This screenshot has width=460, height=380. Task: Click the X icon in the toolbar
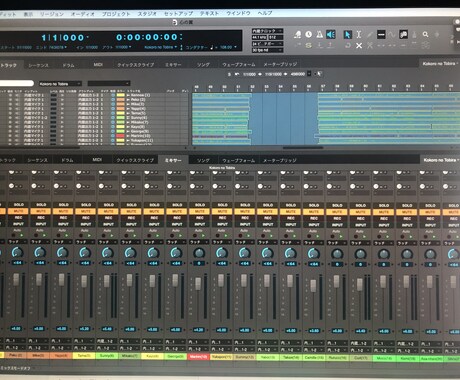pyautogui.click(x=359, y=45)
